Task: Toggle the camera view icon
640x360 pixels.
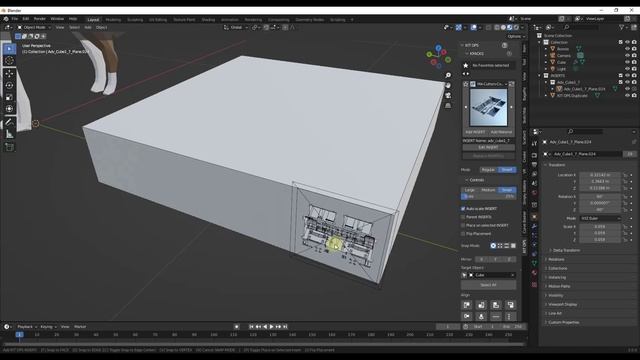Action: pos(448,96)
